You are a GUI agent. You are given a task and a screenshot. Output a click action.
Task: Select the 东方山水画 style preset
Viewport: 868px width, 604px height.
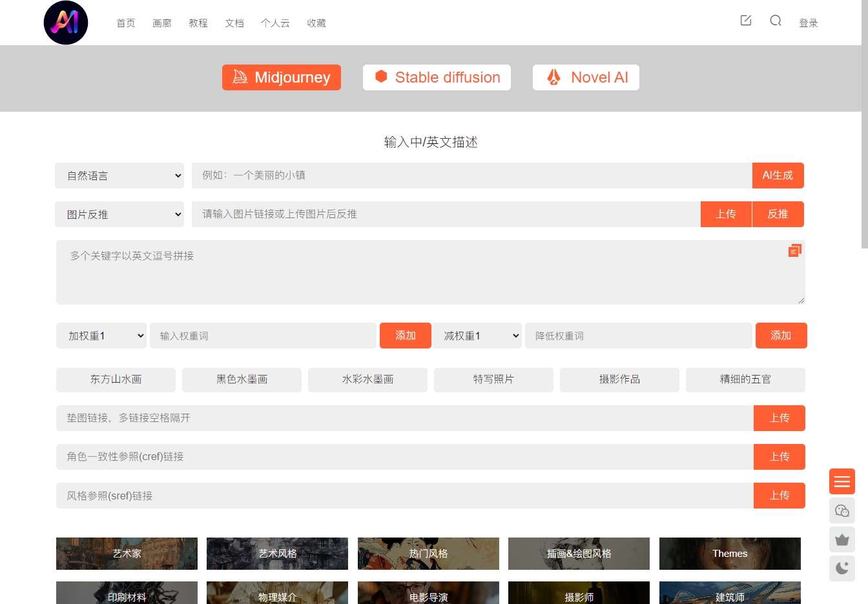[116, 379]
